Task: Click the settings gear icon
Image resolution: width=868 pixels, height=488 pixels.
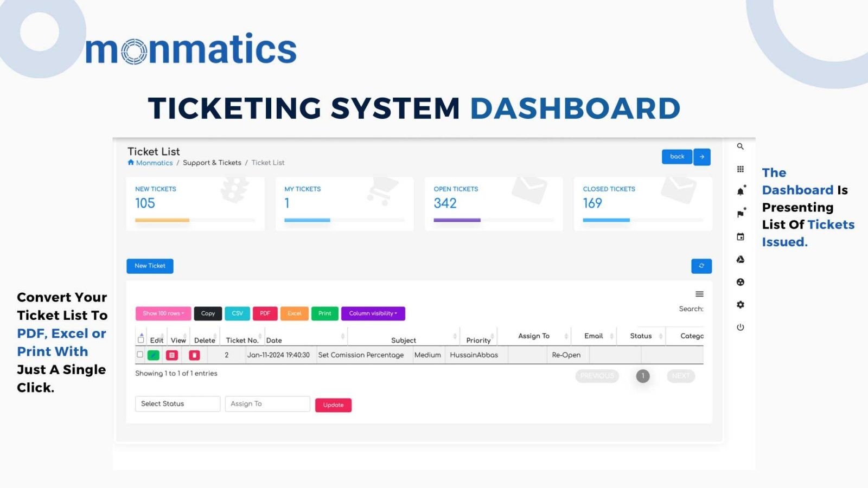Action: pyautogui.click(x=740, y=305)
